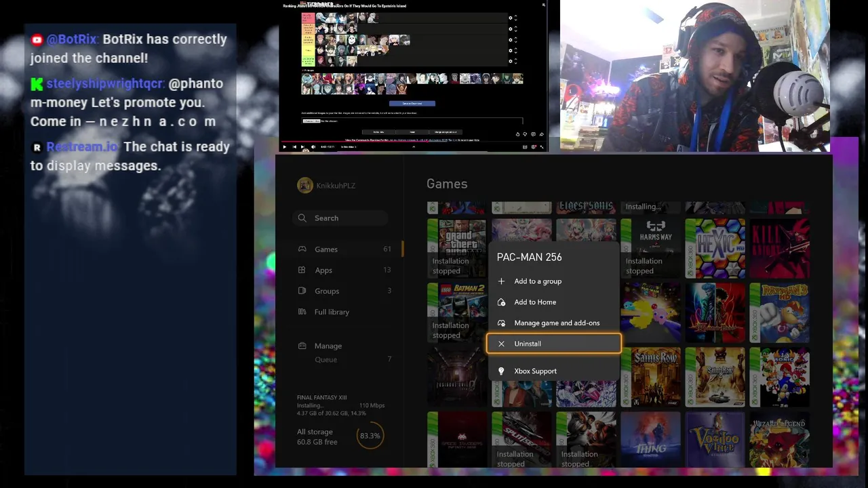Click the Search field in Xbox sidebar
The image size is (868, 488).
click(341, 218)
